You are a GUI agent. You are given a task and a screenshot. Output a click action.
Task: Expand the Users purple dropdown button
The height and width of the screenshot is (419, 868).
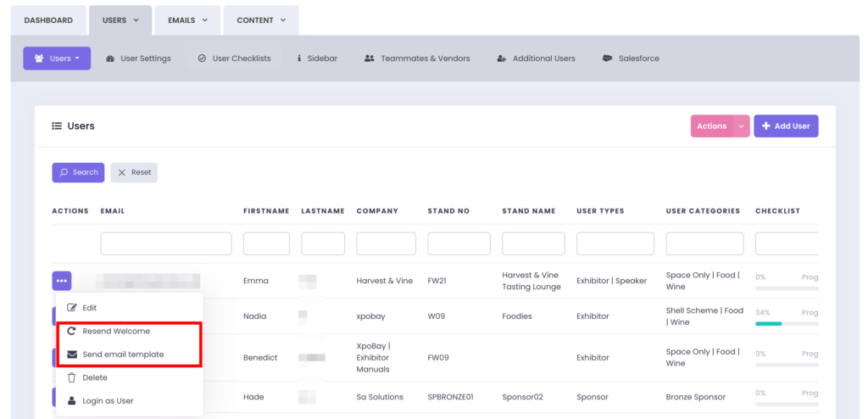point(57,59)
